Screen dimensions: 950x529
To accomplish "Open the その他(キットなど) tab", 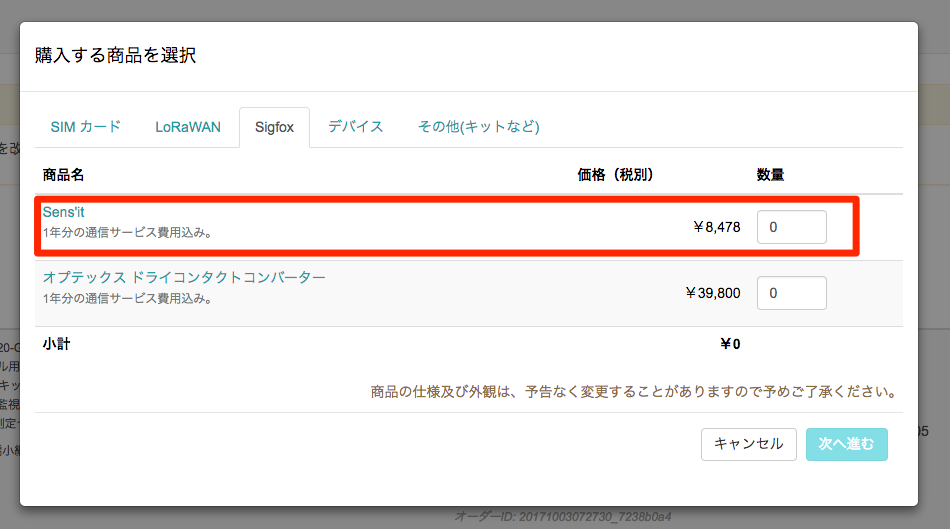I will pyautogui.click(x=479, y=127).
